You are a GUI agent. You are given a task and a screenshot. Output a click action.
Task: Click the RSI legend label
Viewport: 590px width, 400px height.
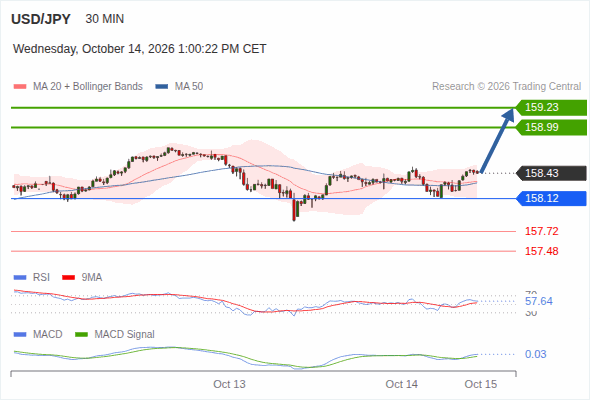pyautogui.click(x=41, y=278)
